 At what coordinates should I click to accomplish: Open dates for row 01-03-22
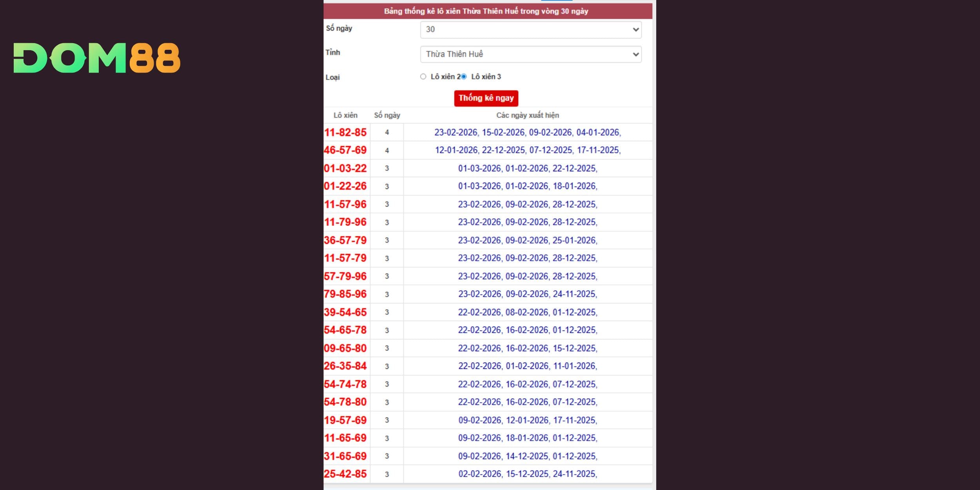[527, 168]
